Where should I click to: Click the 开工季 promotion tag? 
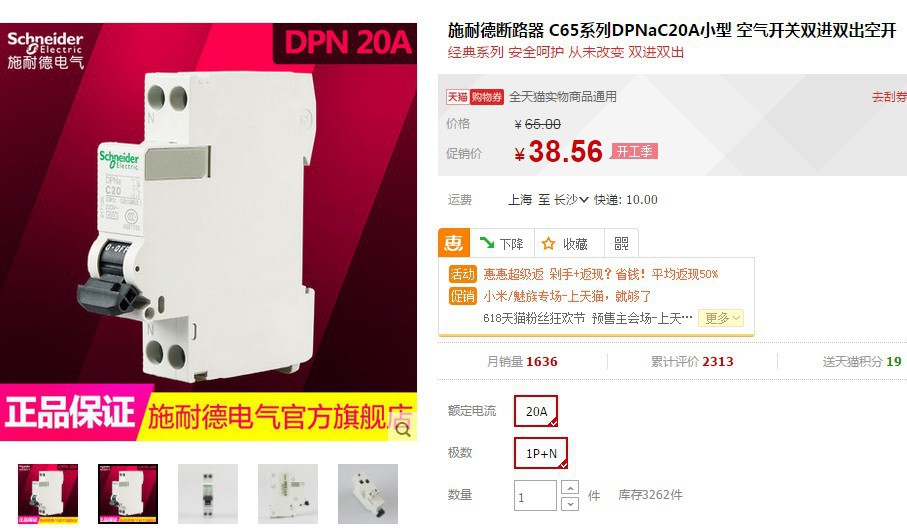click(x=634, y=152)
